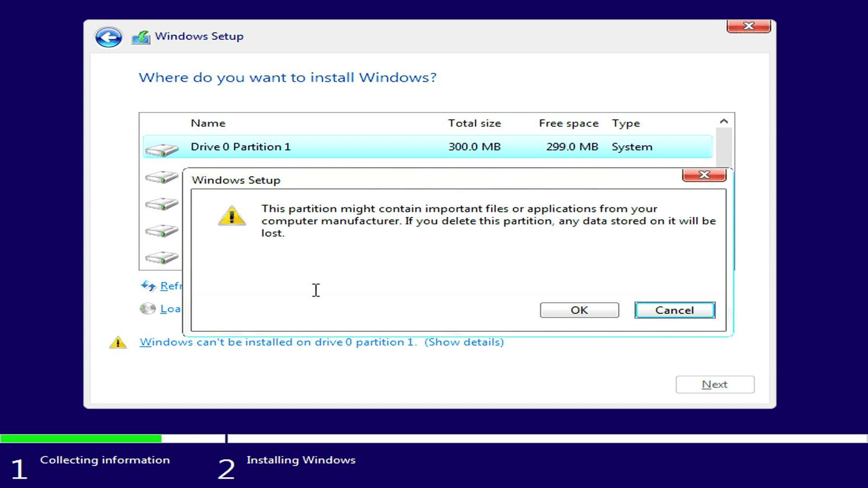
Task: Click the System type cell
Action: [x=632, y=147]
